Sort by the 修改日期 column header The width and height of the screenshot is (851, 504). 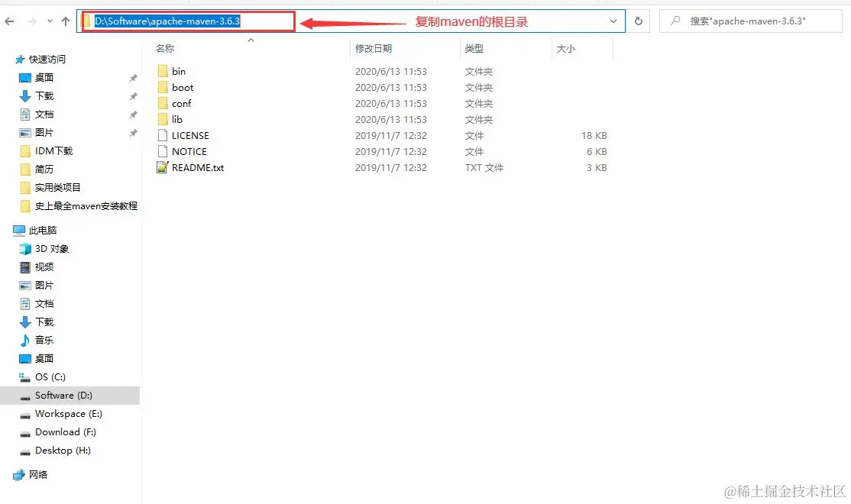coord(374,48)
